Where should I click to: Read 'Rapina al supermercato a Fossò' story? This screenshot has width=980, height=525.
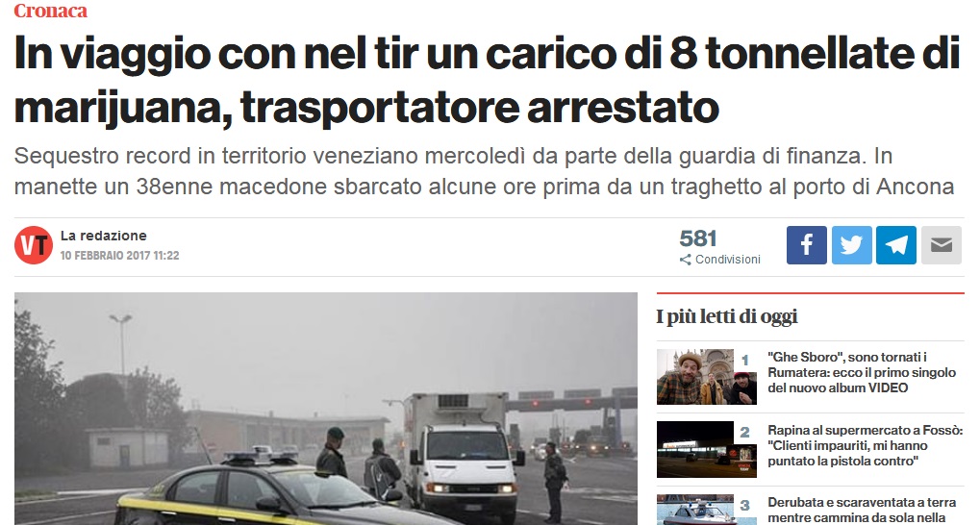click(865, 445)
